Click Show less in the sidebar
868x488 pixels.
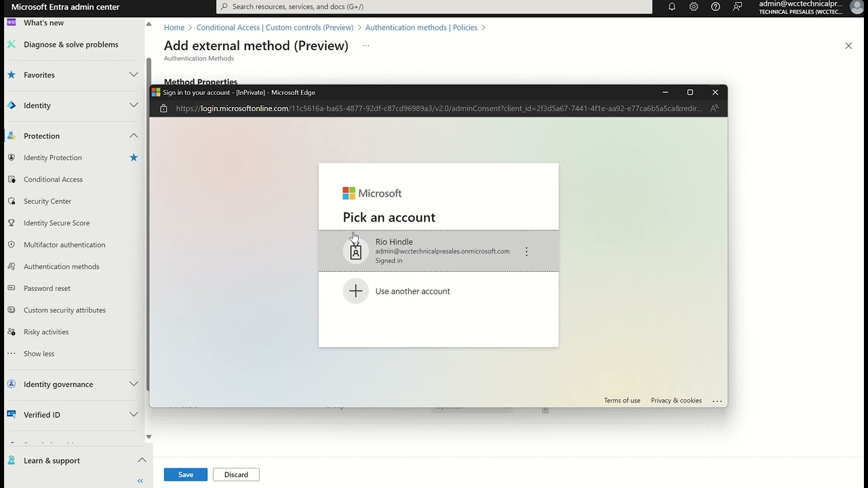(39, 353)
